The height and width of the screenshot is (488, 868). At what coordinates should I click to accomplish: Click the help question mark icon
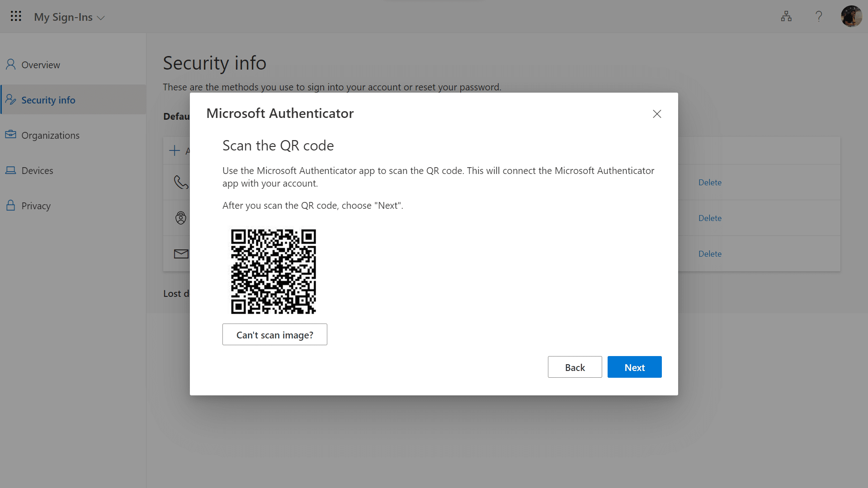pos(818,16)
